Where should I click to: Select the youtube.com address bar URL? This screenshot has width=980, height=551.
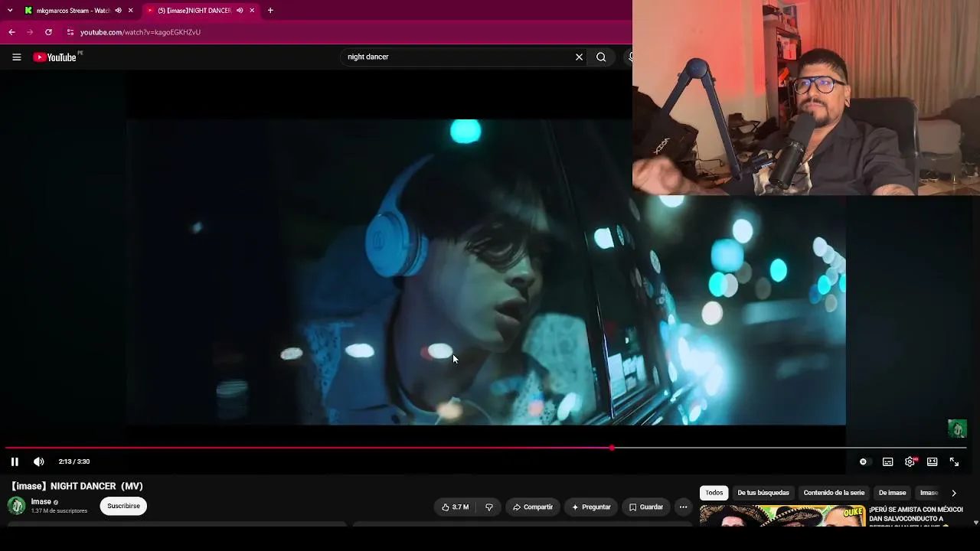140,32
